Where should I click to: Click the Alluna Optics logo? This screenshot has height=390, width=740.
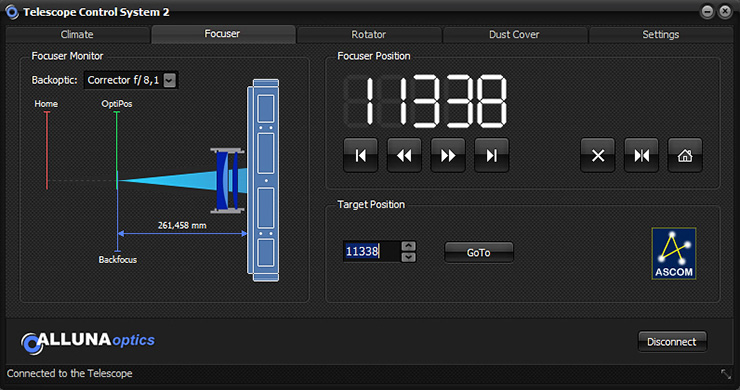pos(88,342)
